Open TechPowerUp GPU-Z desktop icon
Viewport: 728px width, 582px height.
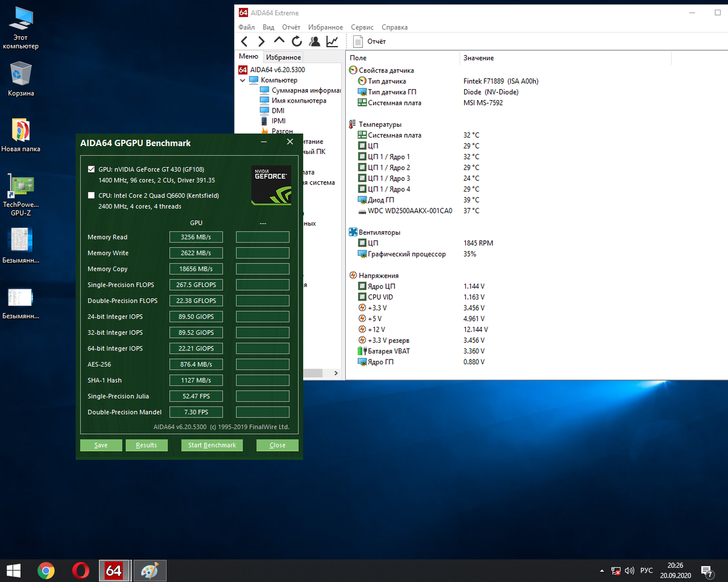coord(21,195)
